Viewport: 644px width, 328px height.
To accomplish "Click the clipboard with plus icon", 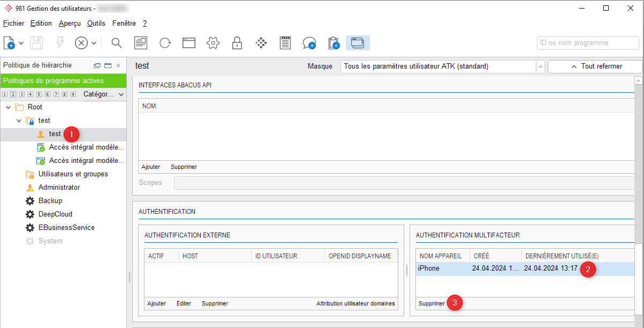I will (334, 43).
